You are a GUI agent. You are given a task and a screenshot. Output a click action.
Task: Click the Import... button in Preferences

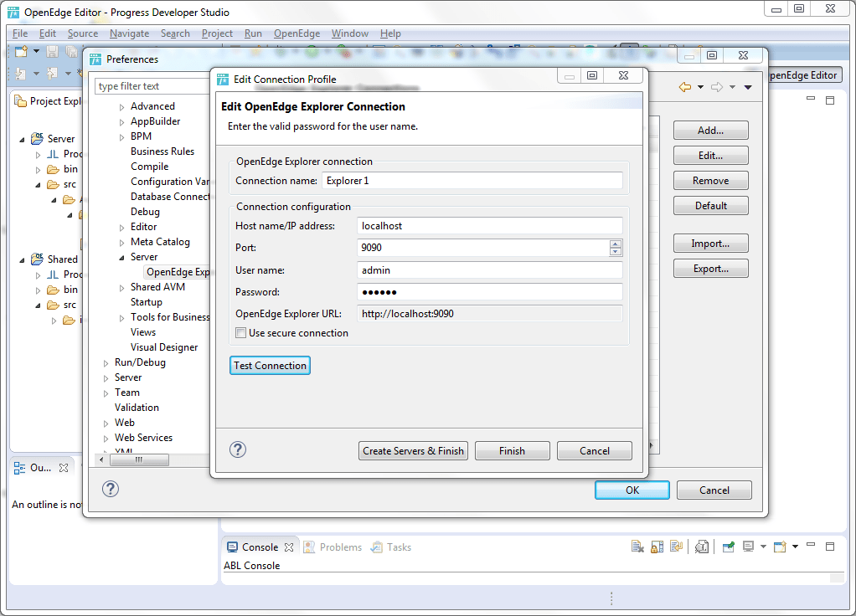711,244
